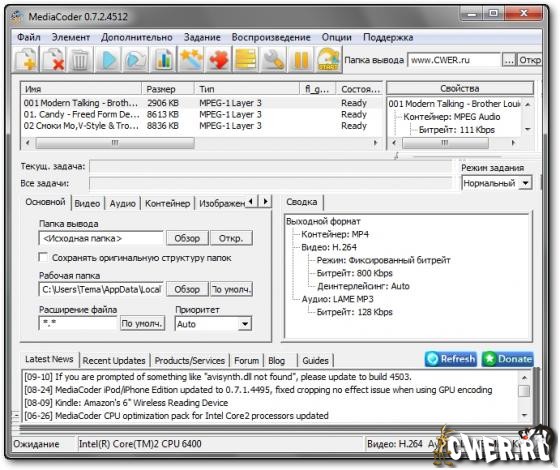The width and height of the screenshot is (560, 470).
Task: Click the MediaCoder title bar app icon
Action: click(x=17, y=16)
